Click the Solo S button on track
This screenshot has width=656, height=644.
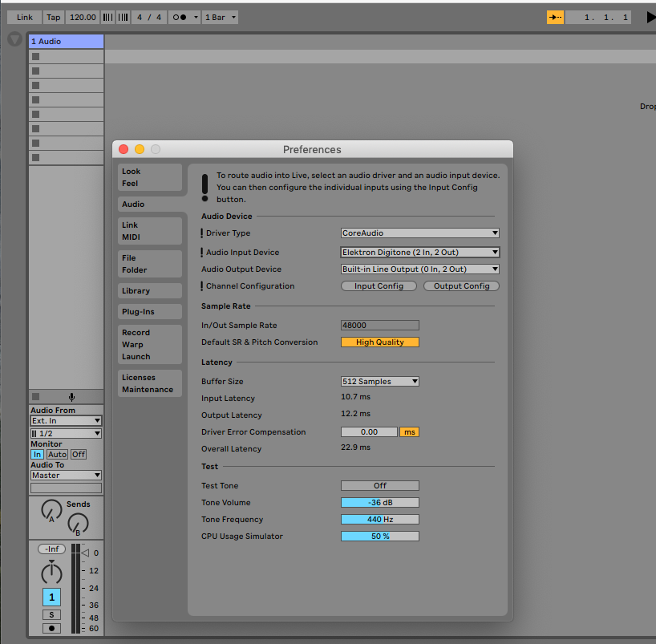pos(51,614)
